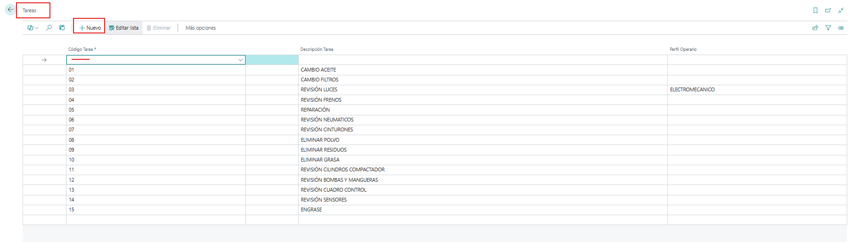Go back using the left arrow icon
Screen dimensions: 868x242
coord(10,10)
